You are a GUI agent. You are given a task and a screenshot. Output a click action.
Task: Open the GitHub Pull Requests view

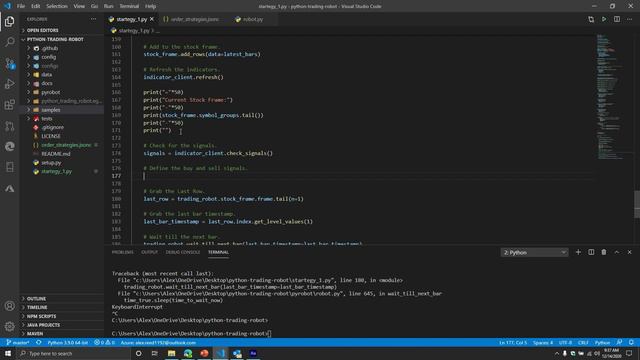(9, 126)
